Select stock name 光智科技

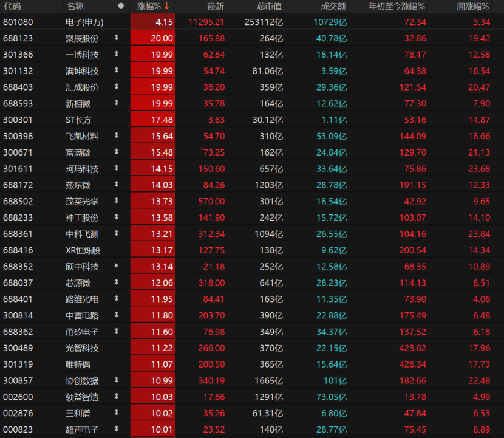tap(82, 348)
